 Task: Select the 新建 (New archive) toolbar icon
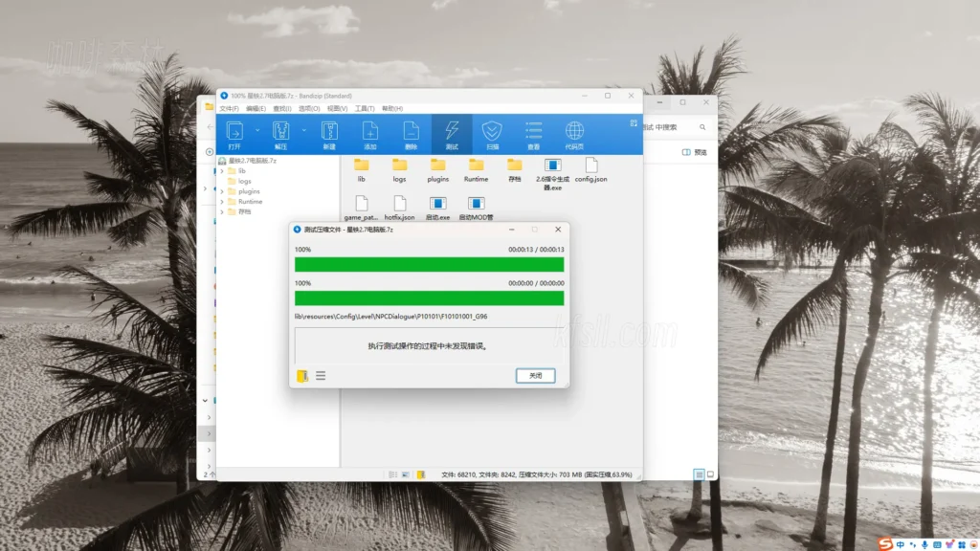coord(328,133)
